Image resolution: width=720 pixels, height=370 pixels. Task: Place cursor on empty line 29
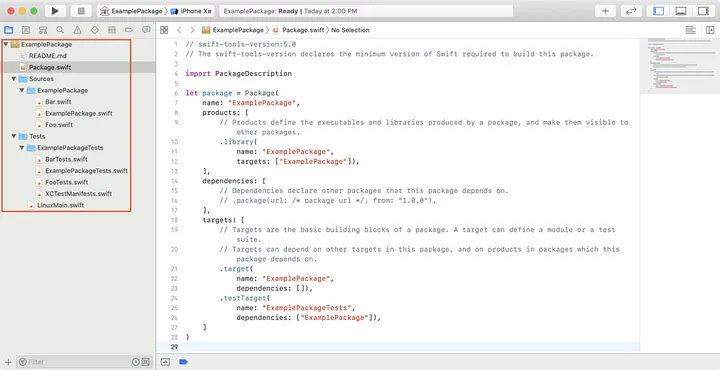click(397, 347)
